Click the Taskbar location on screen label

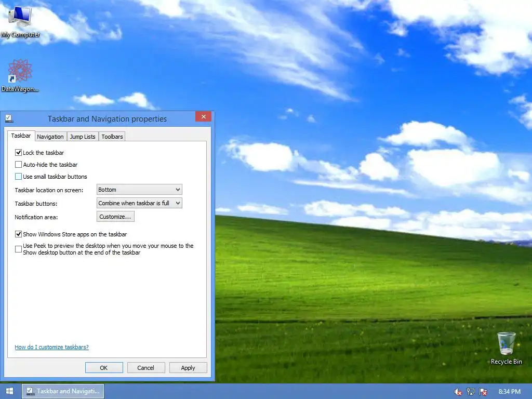coord(49,190)
